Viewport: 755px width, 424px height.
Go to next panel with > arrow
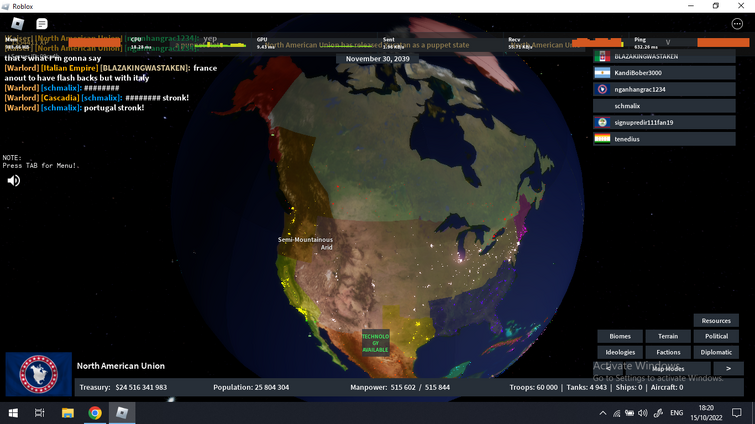(x=728, y=369)
